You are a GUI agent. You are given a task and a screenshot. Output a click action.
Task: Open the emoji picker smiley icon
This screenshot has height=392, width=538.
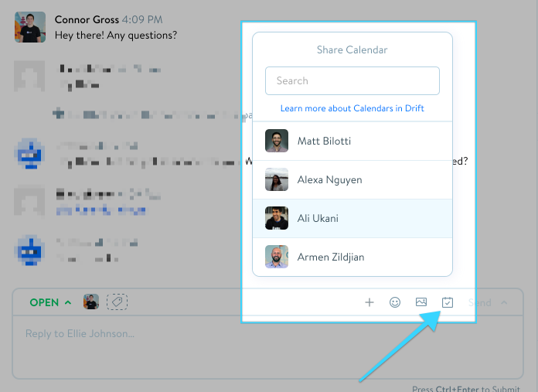tap(395, 302)
